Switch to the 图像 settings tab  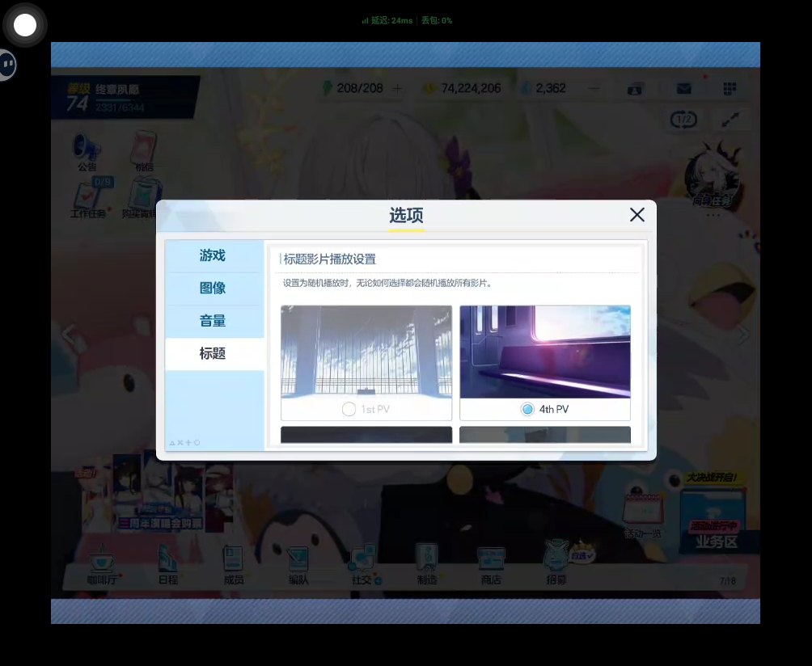tap(214, 289)
